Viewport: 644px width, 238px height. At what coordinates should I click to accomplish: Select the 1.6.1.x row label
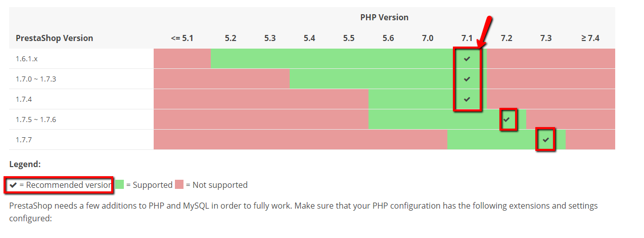27,59
